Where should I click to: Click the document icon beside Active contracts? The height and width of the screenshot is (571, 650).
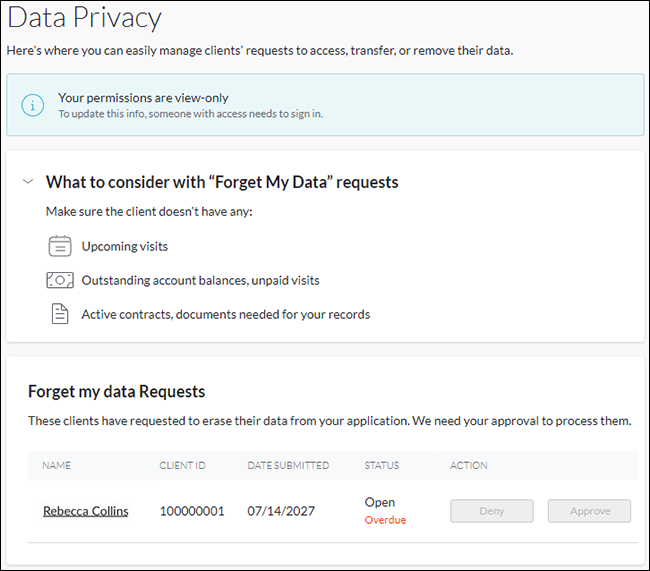click(x=60, y=314)
